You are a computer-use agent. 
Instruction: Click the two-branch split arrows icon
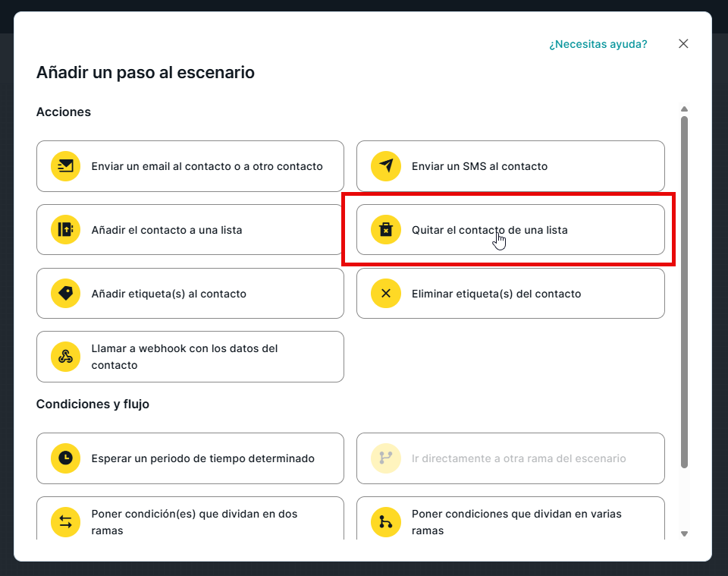click(66, 521)
